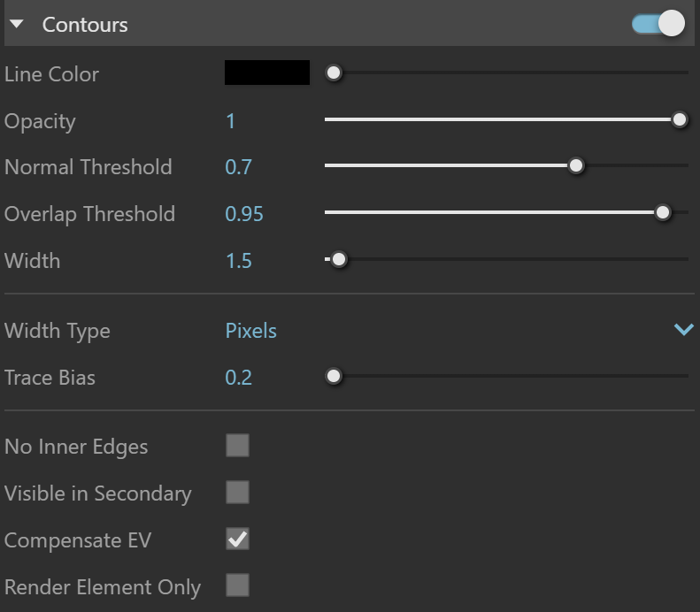The image size is (700, 612).
Task: Click the Width slider handle
Action: click(339, 259)
